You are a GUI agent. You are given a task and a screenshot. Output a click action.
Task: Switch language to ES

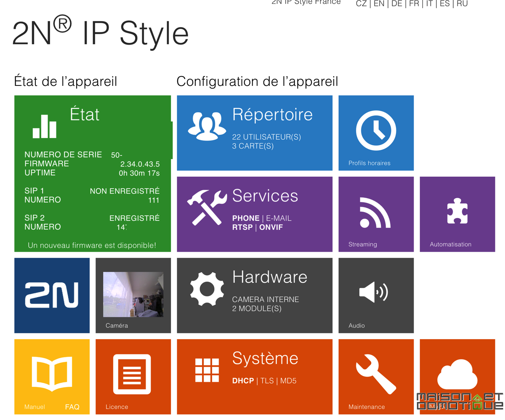point(445,4)
